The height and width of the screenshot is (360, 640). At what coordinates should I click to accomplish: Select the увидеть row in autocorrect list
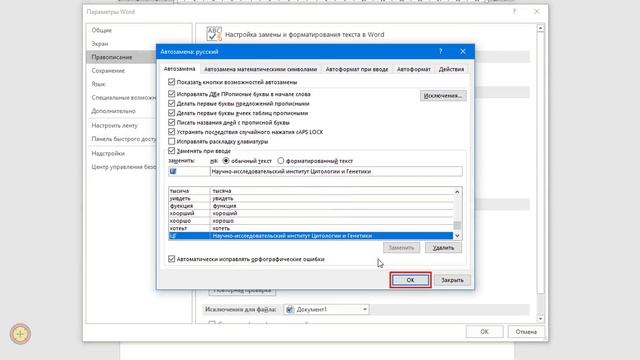pos(311,198)
